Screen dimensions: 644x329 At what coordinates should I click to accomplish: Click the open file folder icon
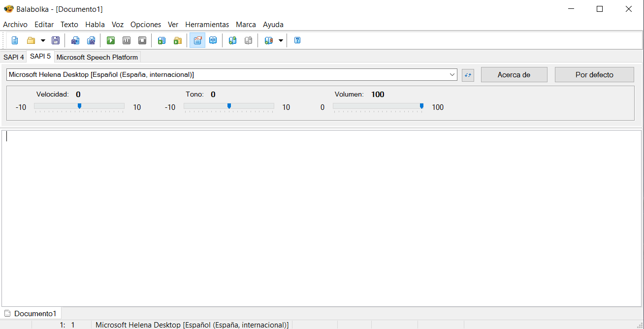(x=31, y=40)
